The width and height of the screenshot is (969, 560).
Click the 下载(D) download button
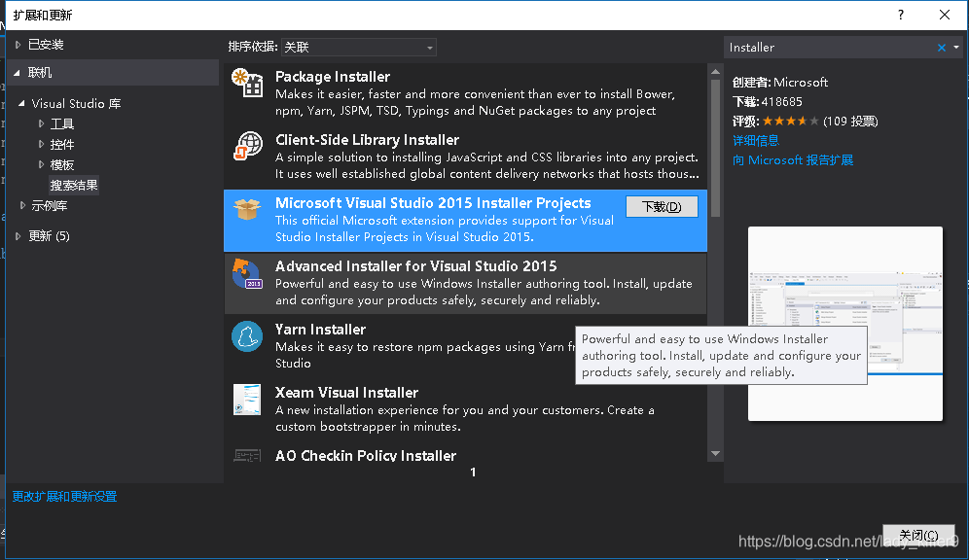pyautogui.click(x=662, y=206)
